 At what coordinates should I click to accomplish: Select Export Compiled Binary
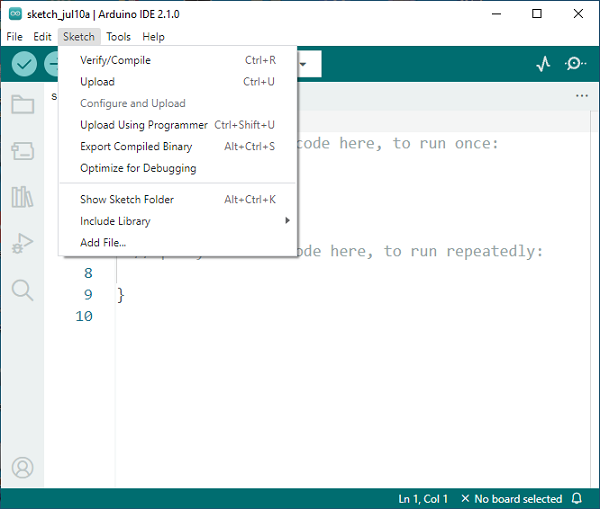(178, 147)
